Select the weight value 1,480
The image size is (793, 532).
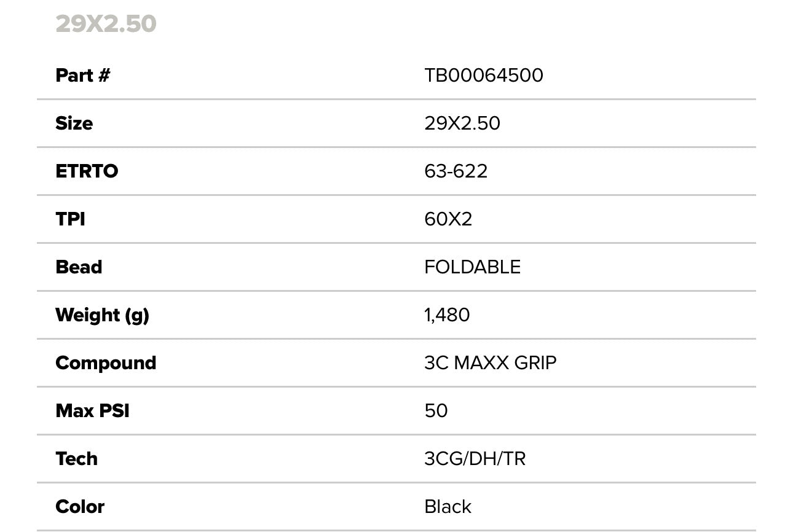point(447,315)
